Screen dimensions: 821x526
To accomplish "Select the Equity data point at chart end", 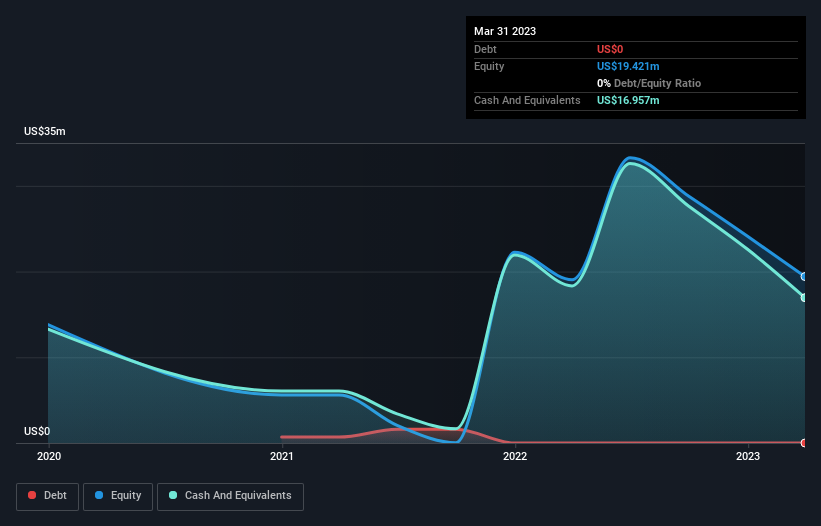I will (804, 276).
